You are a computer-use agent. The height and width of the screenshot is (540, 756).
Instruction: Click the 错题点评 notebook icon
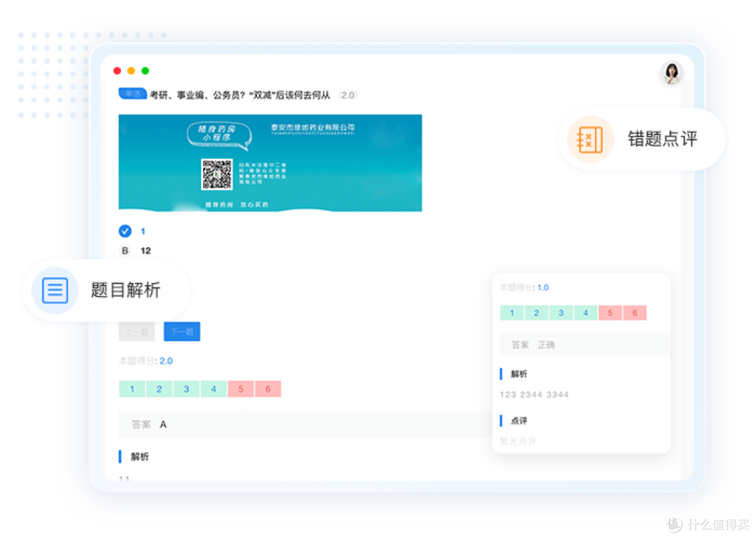[590, 139]
